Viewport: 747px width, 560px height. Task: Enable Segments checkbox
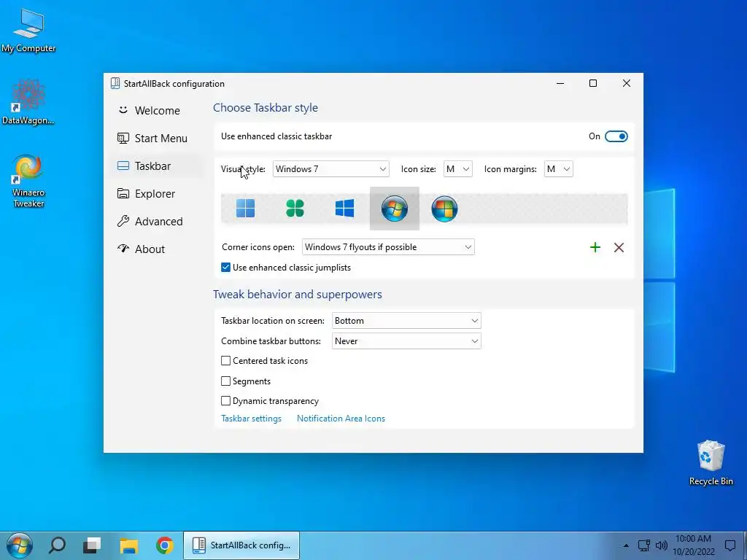[226, 381]
